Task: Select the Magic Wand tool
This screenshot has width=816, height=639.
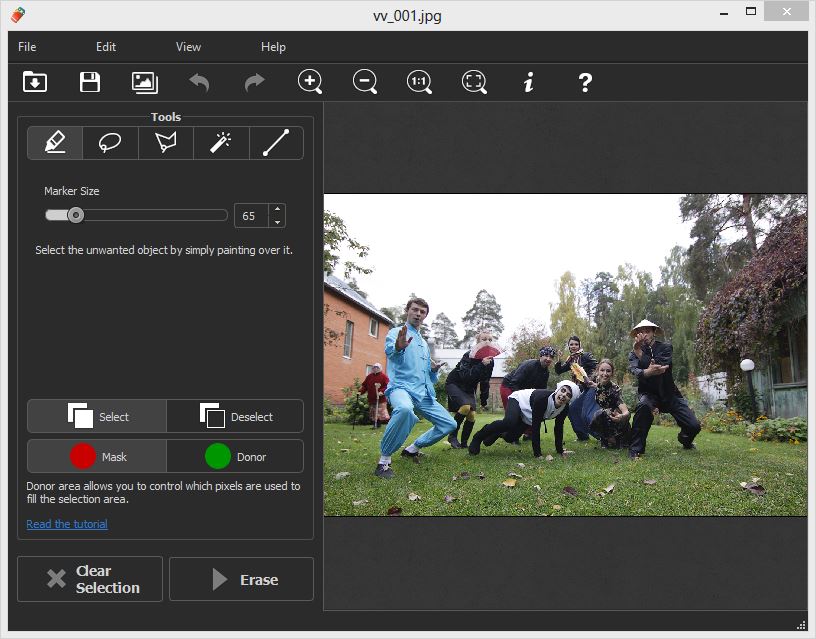Action: (x=220, y=143)
